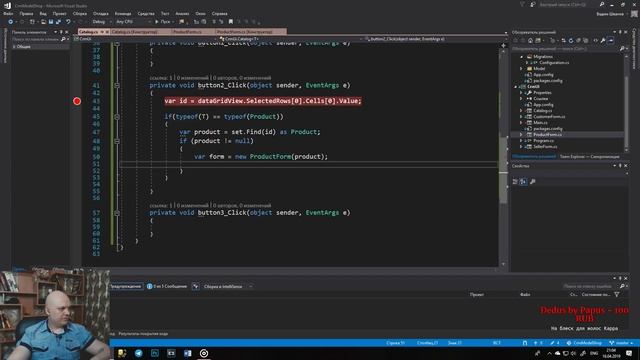
Task: Toggle Preview Selected Items in Solution Explorer
Action: click(611, 40)
